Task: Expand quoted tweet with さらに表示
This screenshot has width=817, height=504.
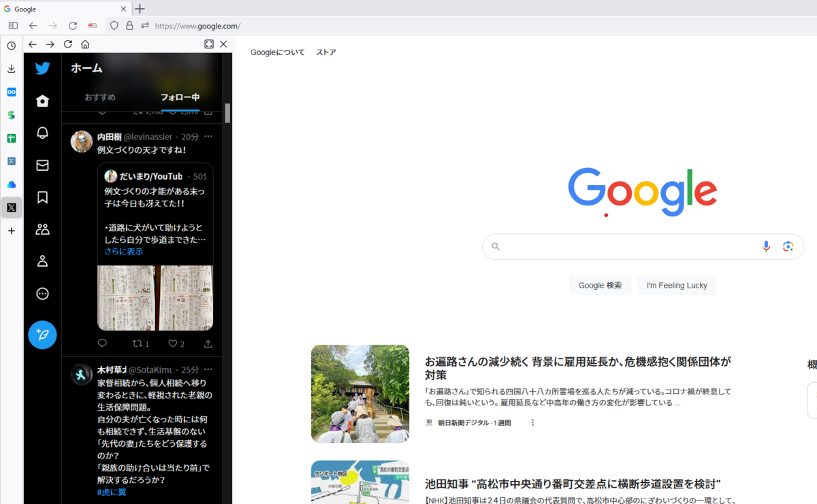Action: [x=123, y=252]
